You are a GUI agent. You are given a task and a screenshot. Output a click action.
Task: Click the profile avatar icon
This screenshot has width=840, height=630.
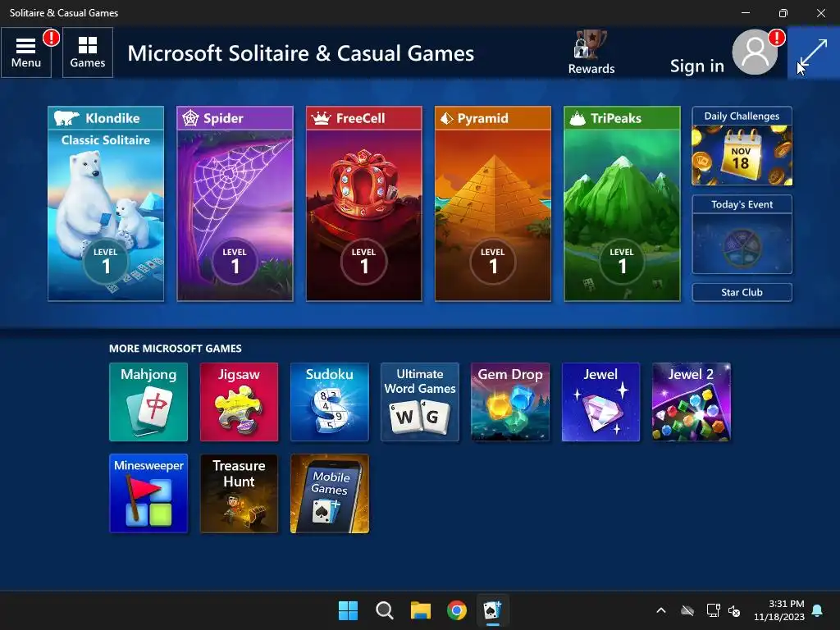pos(755,52)
